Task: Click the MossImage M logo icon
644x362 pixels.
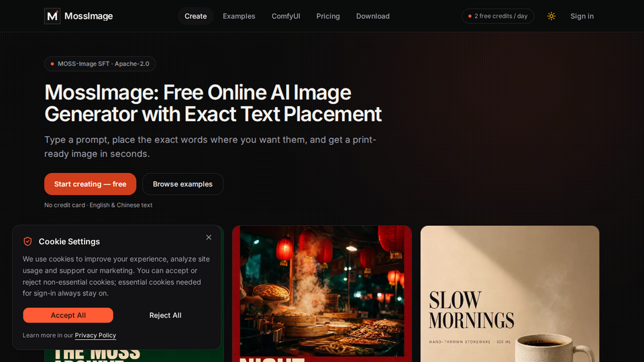Action: tap(52, 16)
